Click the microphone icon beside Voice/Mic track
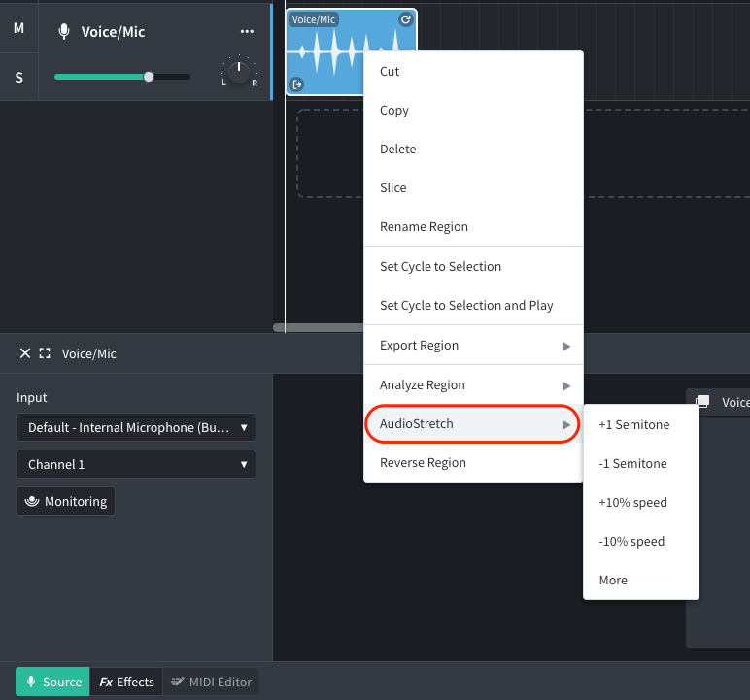This screenshot has width=750, height=700. pyautogui.click(x=63, y=32)
